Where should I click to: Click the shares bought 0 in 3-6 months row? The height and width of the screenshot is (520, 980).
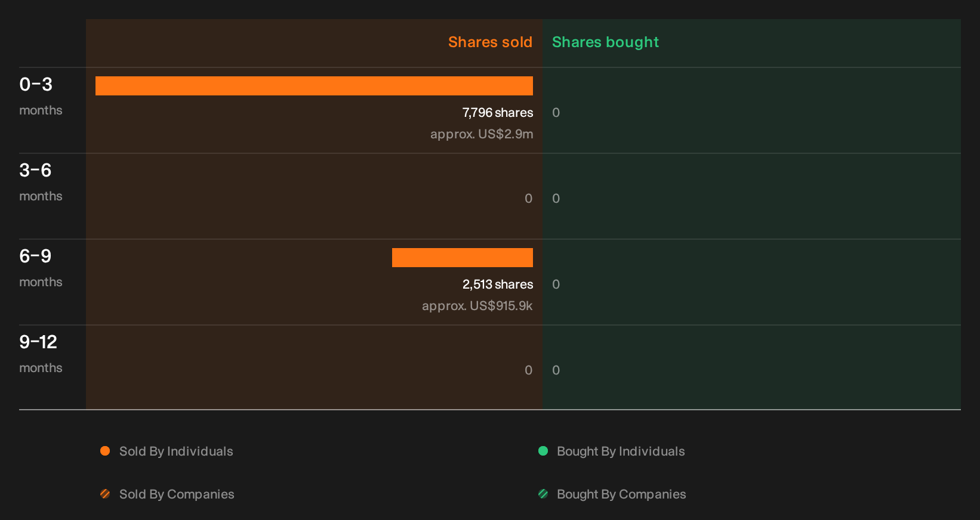click(556, 199)
